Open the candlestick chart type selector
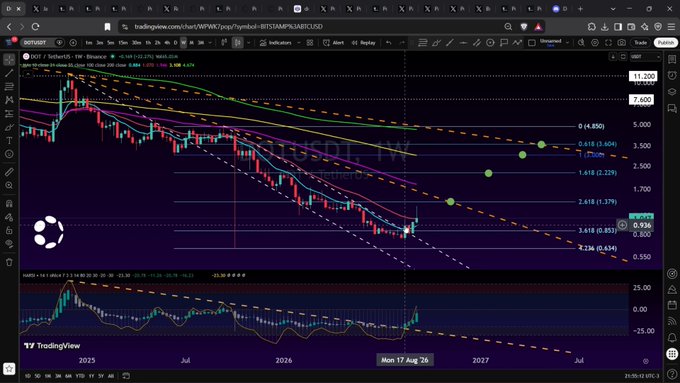Viewport: 680px width, 383px height. click(x=238, y=43)
